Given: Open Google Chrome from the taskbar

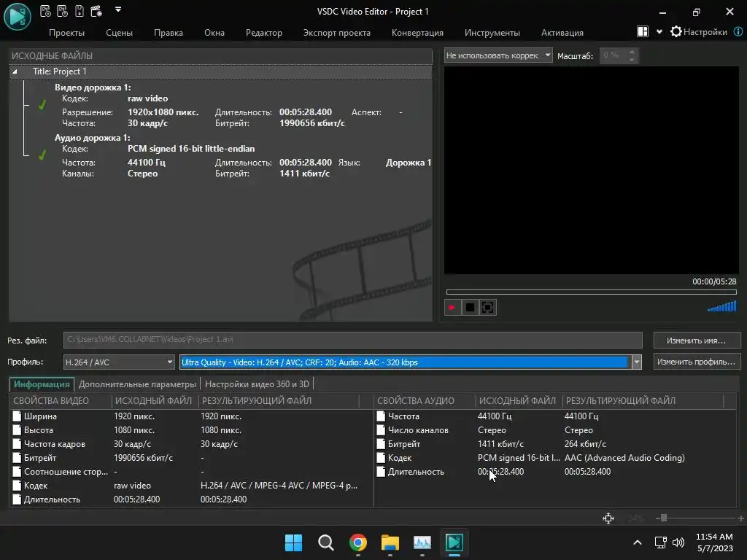Looking at the screenshot, I should pyautogui.click(x=357, y=542).
